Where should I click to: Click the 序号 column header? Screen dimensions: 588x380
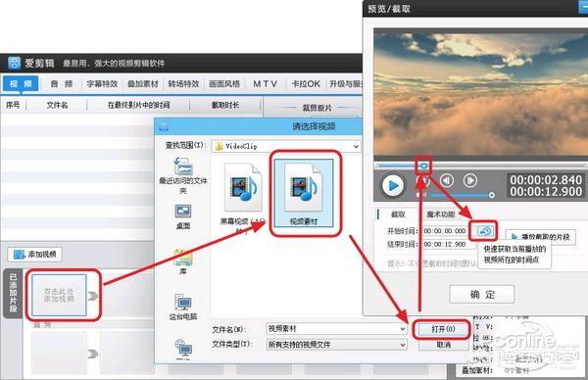pyautogui.click(x=13, y=105)
